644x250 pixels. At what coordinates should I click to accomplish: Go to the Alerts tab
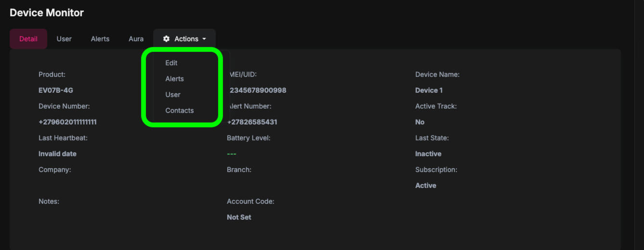(100, 39)
